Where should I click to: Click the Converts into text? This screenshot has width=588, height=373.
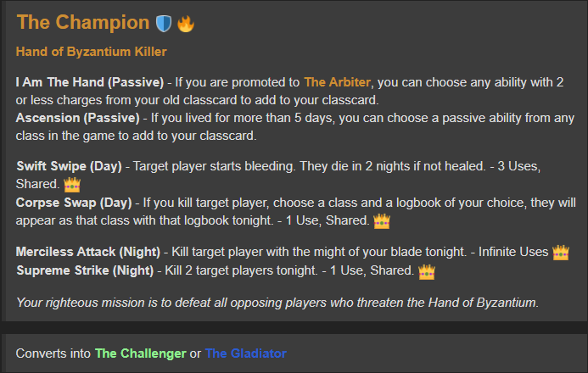point(53,354)
